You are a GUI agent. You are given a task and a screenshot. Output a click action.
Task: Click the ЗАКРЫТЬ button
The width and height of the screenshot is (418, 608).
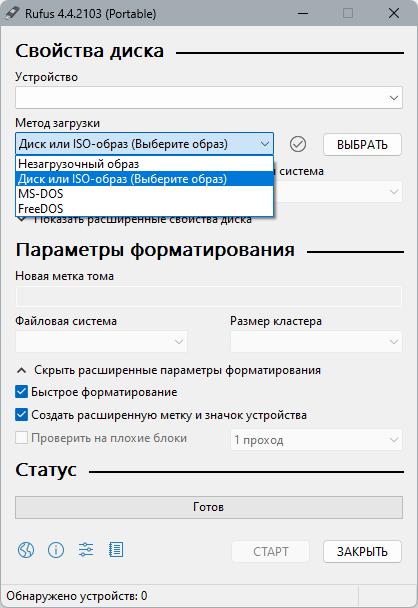tap(362, 551)
